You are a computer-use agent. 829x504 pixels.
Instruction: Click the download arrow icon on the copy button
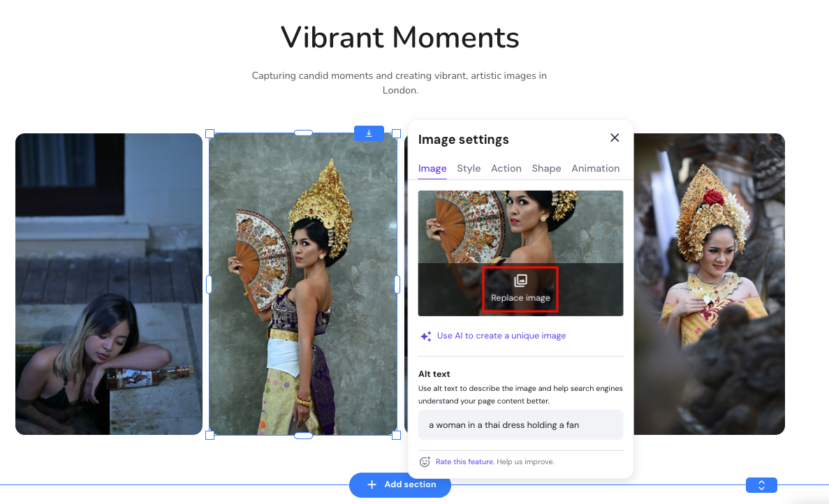[x=369, y=133]
